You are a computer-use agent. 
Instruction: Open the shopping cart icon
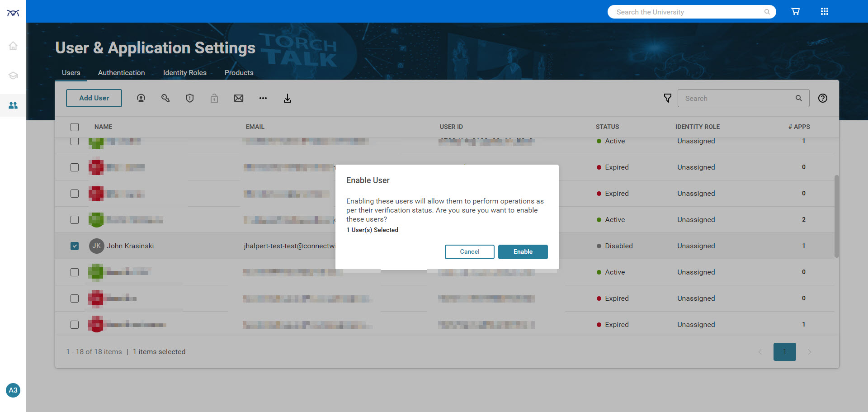point(795,12)
